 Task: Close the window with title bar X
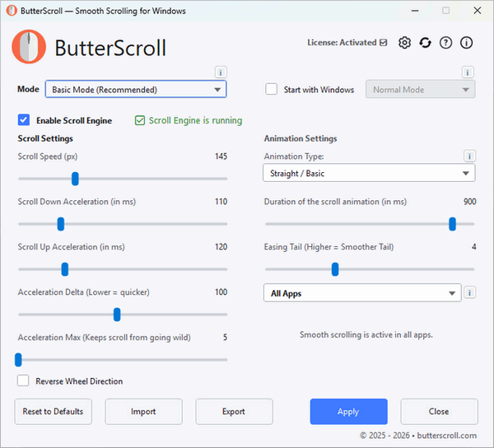pyautogui.click(x=478, y=11)
